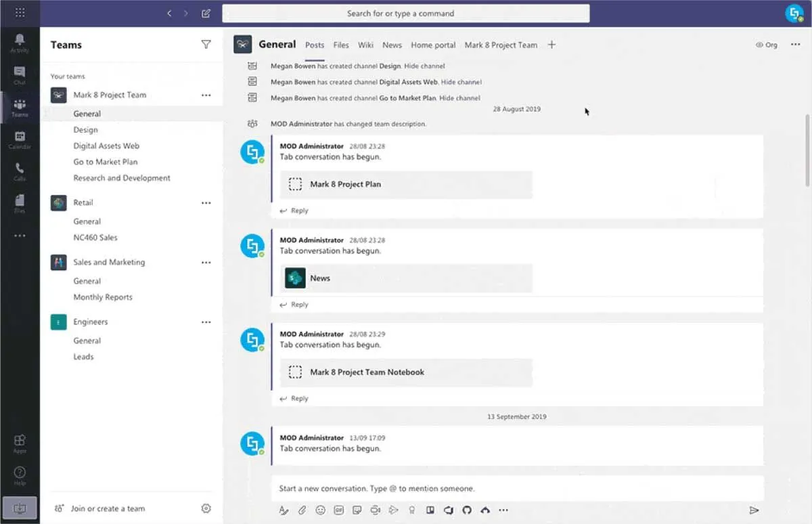Viewport: 812px width, 524px height.
Task: Open the Mark 8 Project Team Notebook card
Action: coord(406,372)
